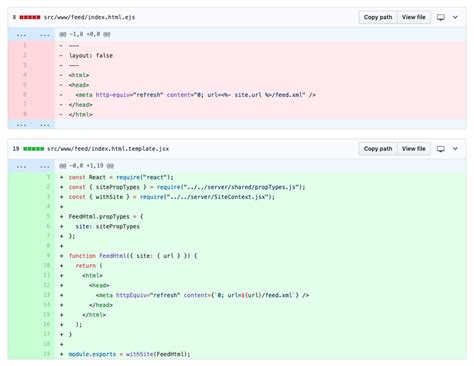Click line number 6 in removed file
This screenshot has height=366, width=474.
point(25,94)
